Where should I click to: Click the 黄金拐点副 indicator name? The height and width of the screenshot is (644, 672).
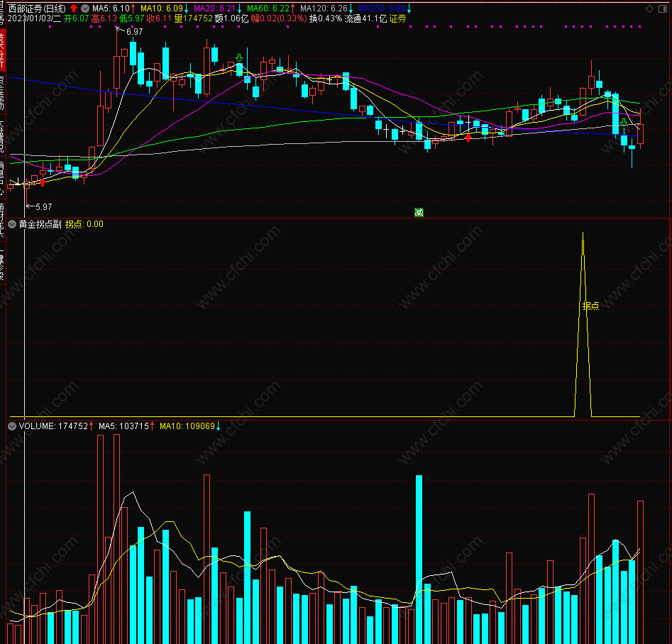coord(40,224)
